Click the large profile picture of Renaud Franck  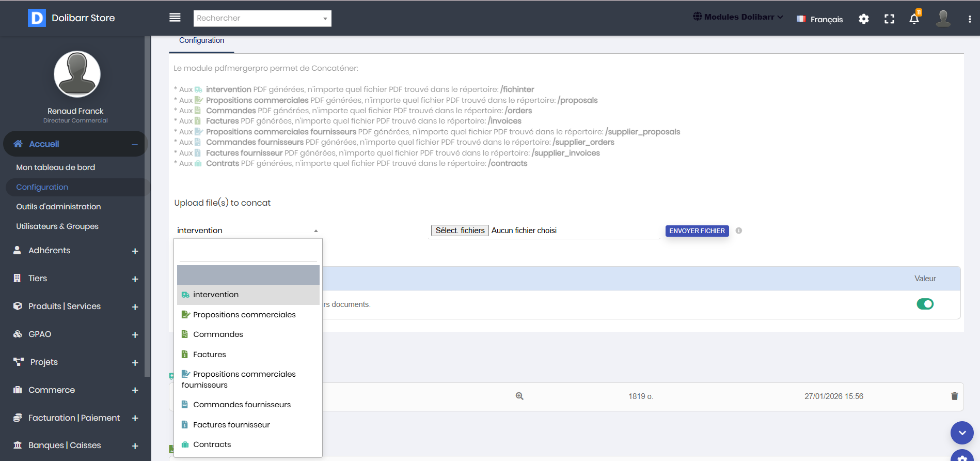pos(77,74)
